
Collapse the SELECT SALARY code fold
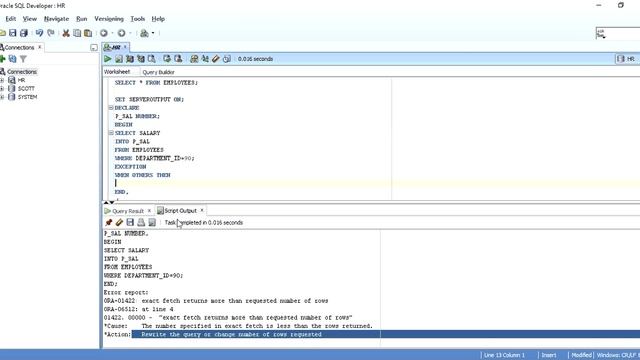[x=111, y=133]
